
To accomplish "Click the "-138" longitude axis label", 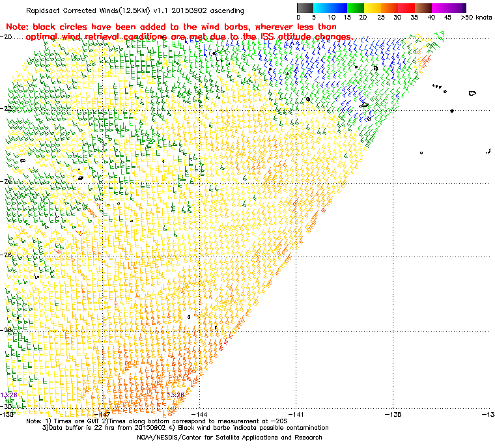I will [393, 414].
